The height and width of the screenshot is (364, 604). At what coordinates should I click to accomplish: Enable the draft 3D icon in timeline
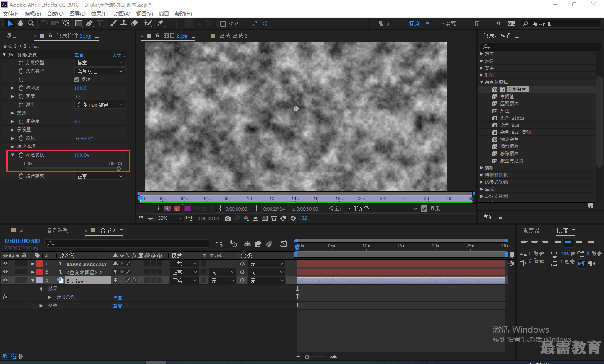point(233,244)
